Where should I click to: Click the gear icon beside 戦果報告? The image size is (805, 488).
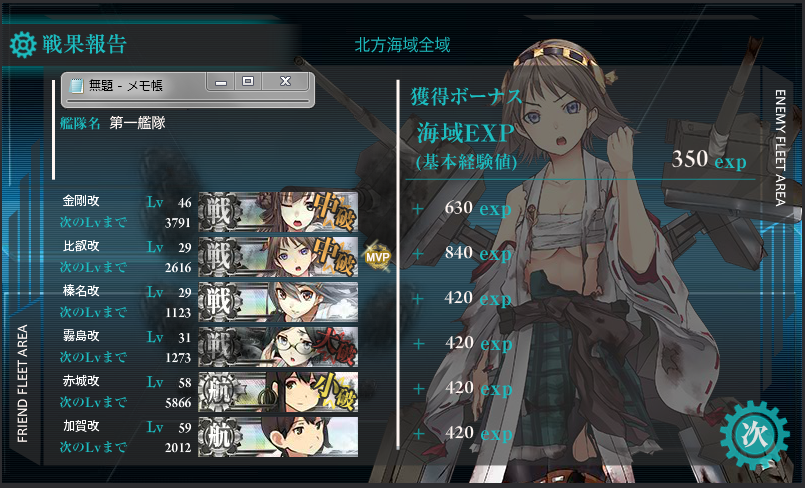tap(23, 45)
